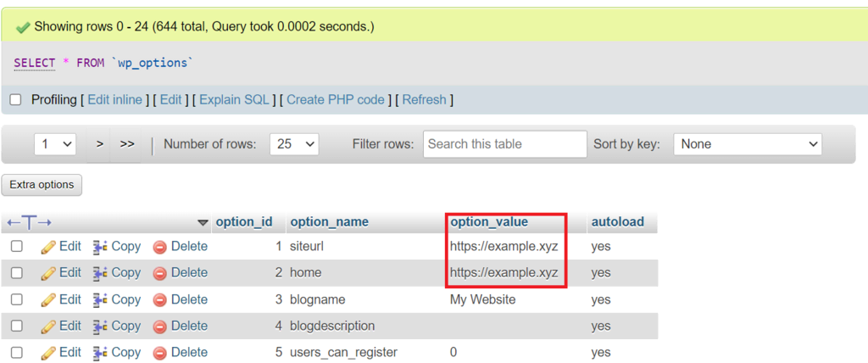Click the Copy icon for users_can_register row
This screenshot has width=868, height=363.
(100, 353)
